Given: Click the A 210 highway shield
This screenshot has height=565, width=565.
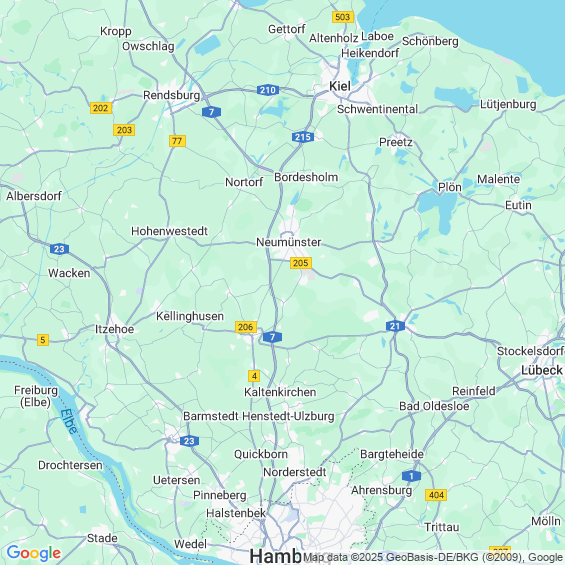Looking at the screenshot, I should pos(268,90).
